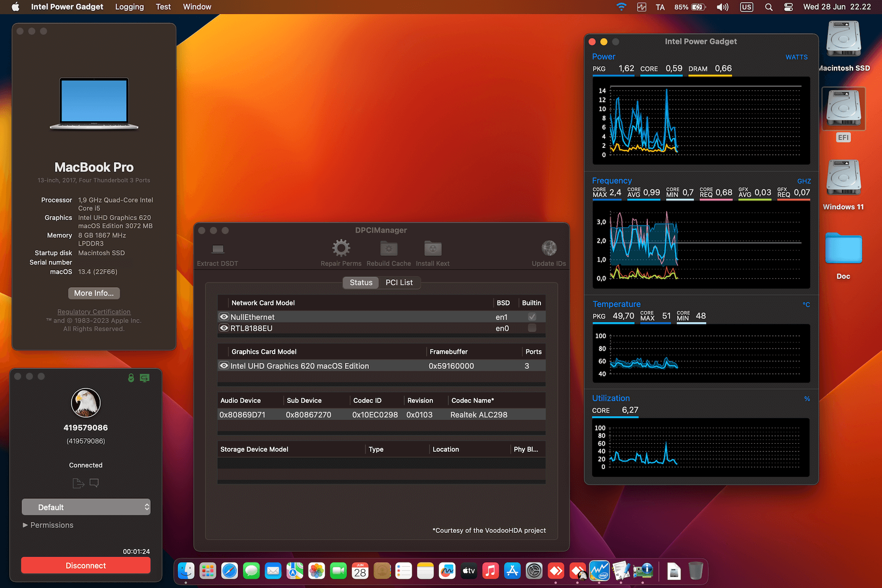Click the chat bubble icon under Connected
The image size is (882, 588).
click(x=94, y=483)
